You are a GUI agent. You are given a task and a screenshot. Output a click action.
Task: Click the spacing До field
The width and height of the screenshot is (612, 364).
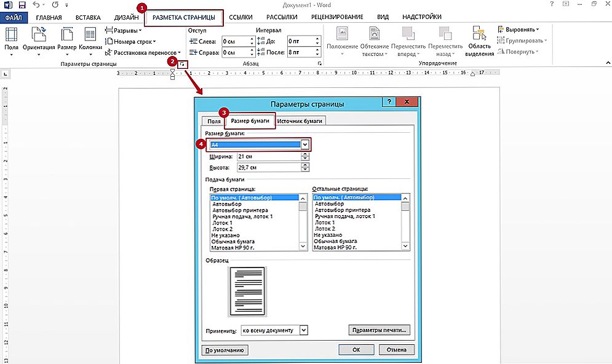(301, 41)
